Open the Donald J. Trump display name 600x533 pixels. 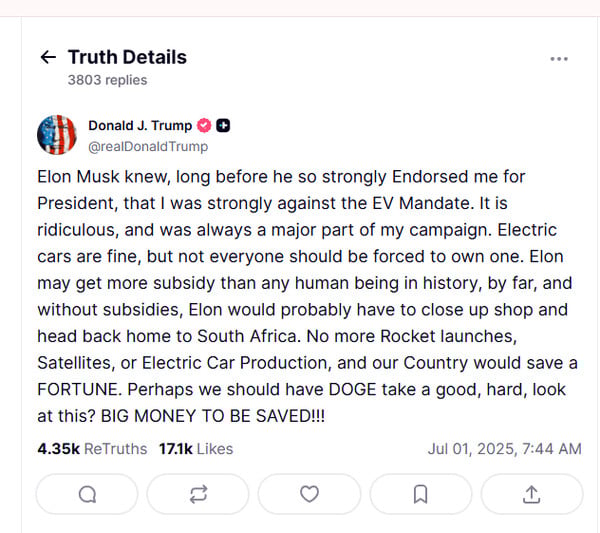pyautogui.click(x=140, y=126)
